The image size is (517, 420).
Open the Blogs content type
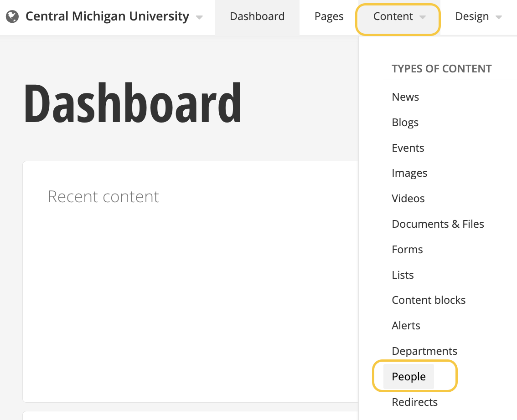(x=405, y=122)
